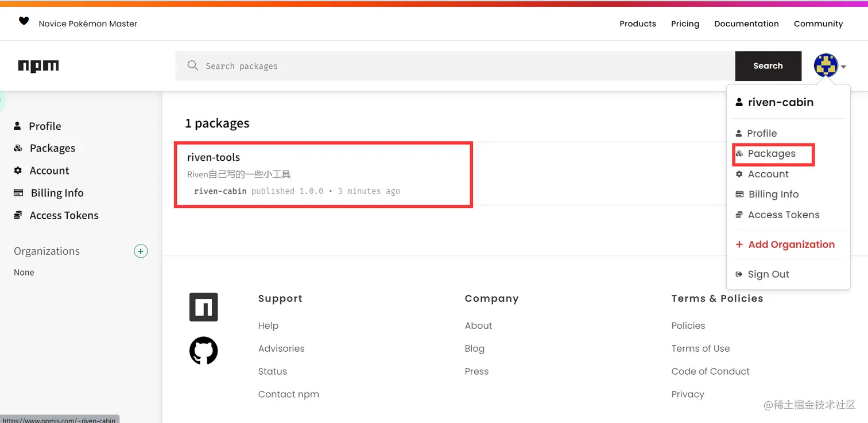
Task: Click dropdown menu Profile person icon
Action: click(x=739, y=133)
